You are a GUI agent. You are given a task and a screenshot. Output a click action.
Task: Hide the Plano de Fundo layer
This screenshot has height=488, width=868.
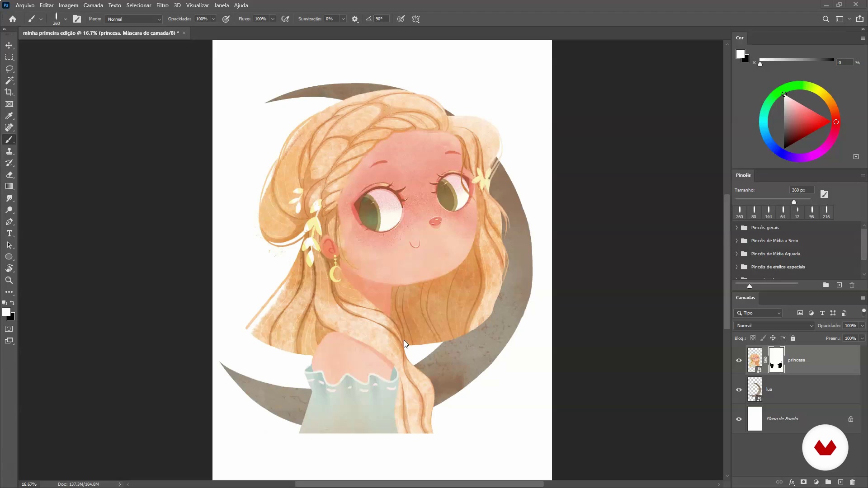click(x=739, y=419)
